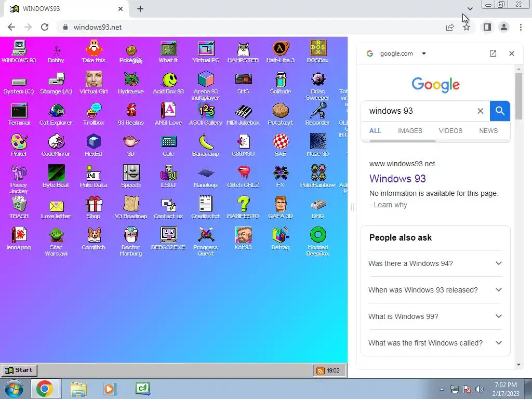
Task: Open the Maze 3D icon
Action: [318, 145]
